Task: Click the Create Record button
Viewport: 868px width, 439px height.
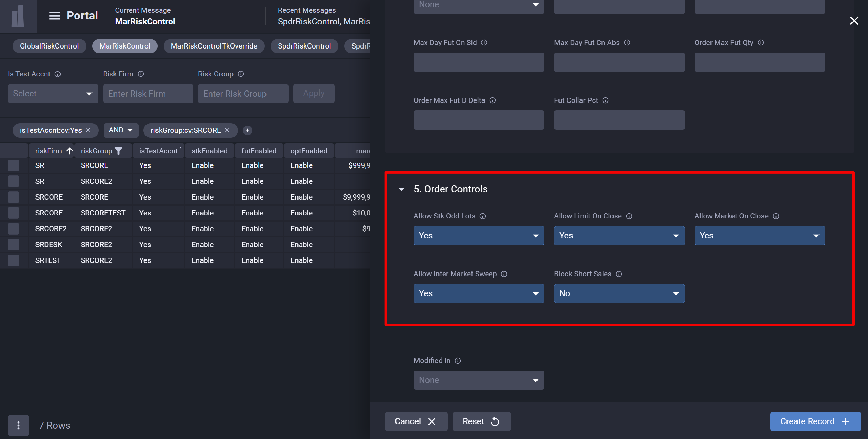Action: (x=815, y=421)
